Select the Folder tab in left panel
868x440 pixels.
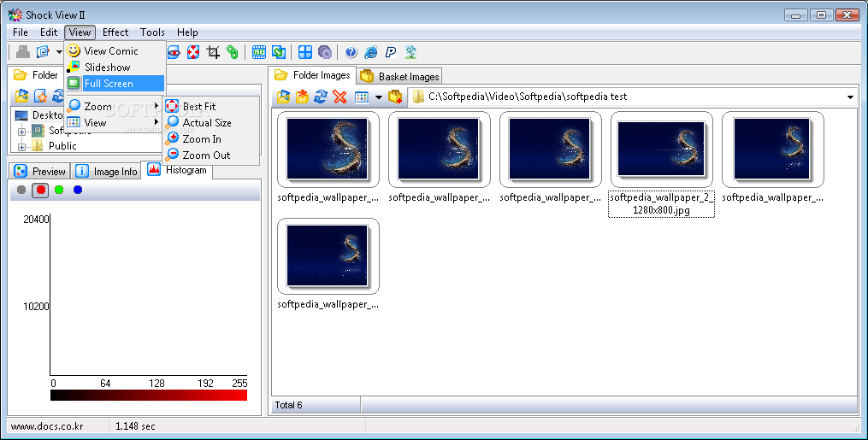(x=36, y=75)
